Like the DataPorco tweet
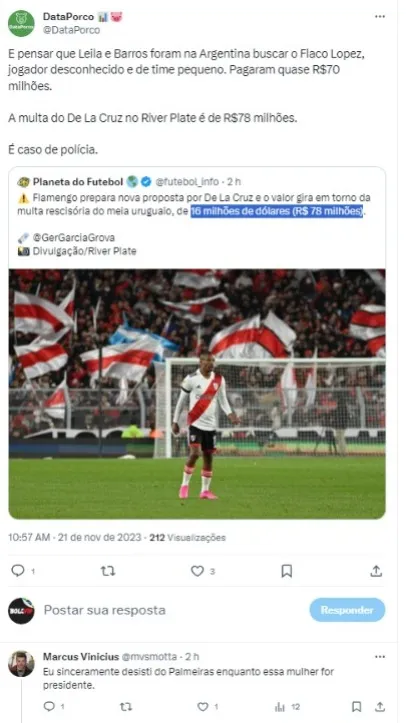 pyautogui.click(x=197, y=571)
